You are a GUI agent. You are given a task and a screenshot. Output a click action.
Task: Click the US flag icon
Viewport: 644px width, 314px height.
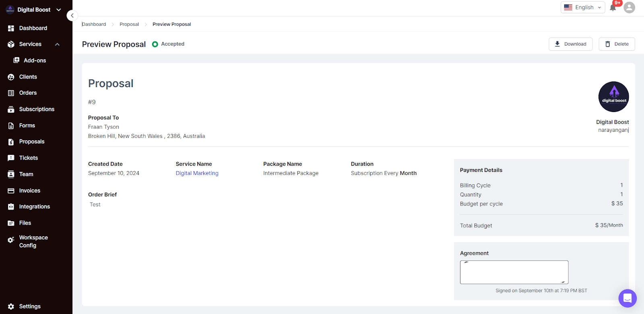pyautogui.click(x=568, y=7)
